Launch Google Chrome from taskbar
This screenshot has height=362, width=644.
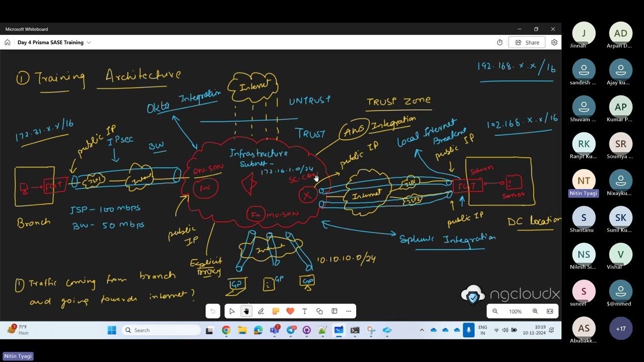pyautogui.click(x=226, y=330)
